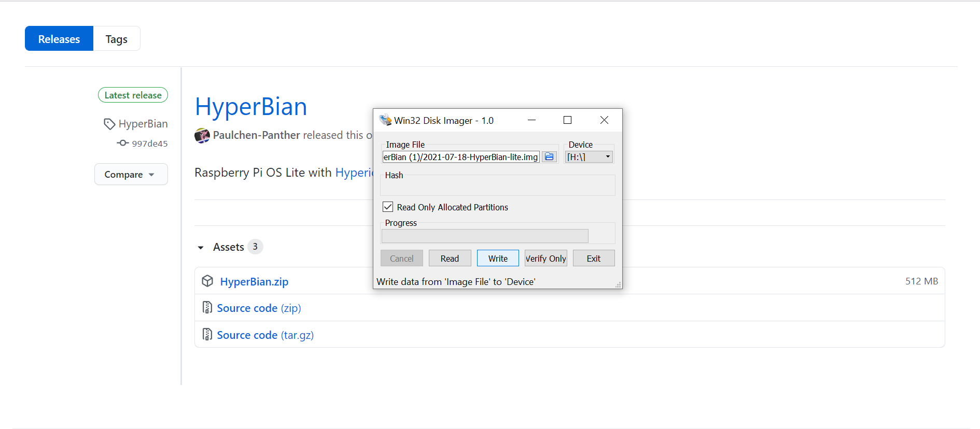The image size is (980, 429).
Task: Click the Latest release badge
Action: click(x=133, y=95)
